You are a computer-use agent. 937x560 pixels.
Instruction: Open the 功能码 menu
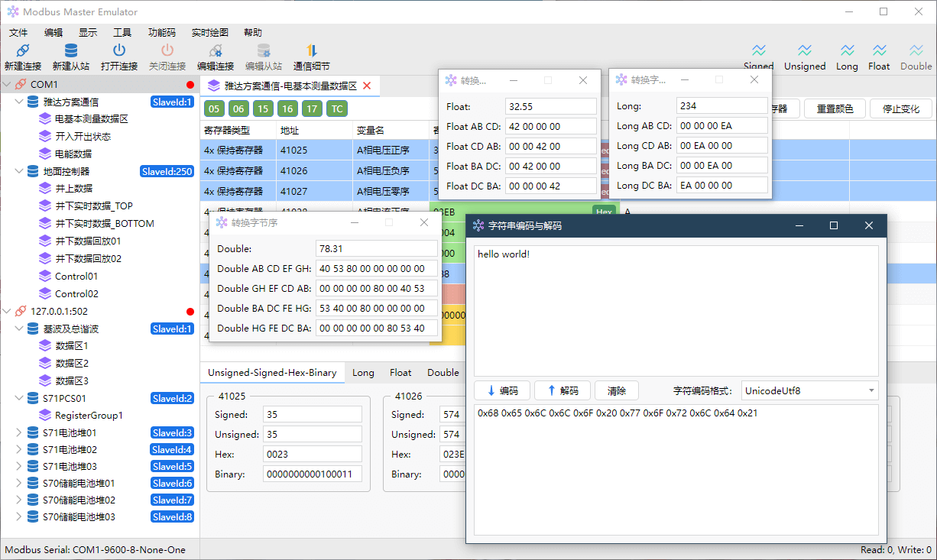click(x=161, y=32)
